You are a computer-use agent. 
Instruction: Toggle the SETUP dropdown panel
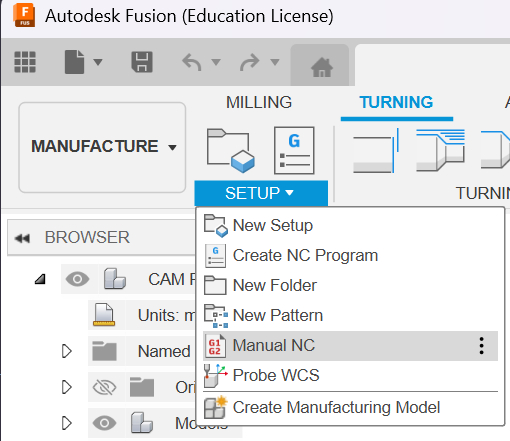[x=261, y=193]
